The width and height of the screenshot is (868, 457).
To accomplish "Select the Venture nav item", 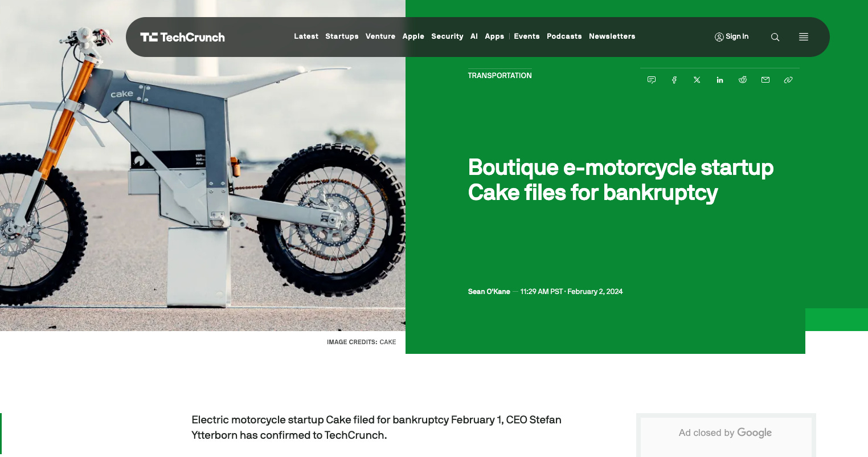I will click(x=380, y=36).
